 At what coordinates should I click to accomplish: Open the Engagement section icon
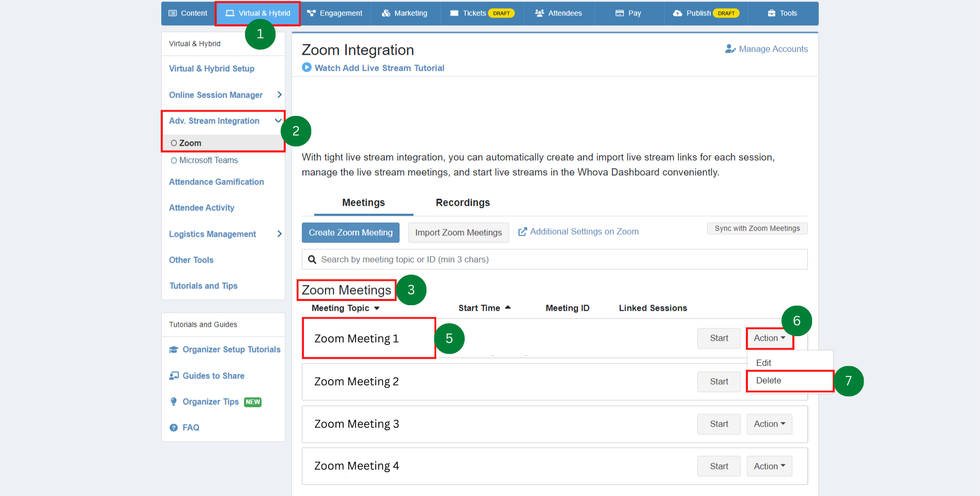(311, 13)
